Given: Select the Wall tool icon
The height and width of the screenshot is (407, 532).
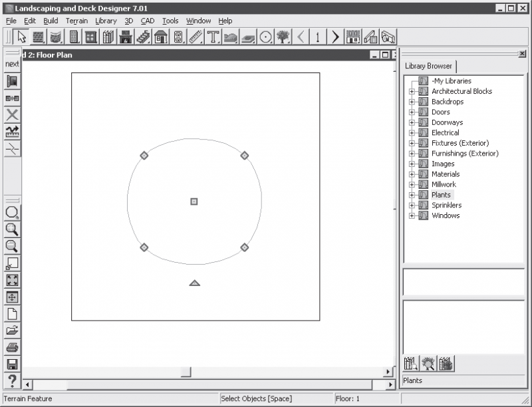Looking at the screenshot, I should [x=38, y=37].
